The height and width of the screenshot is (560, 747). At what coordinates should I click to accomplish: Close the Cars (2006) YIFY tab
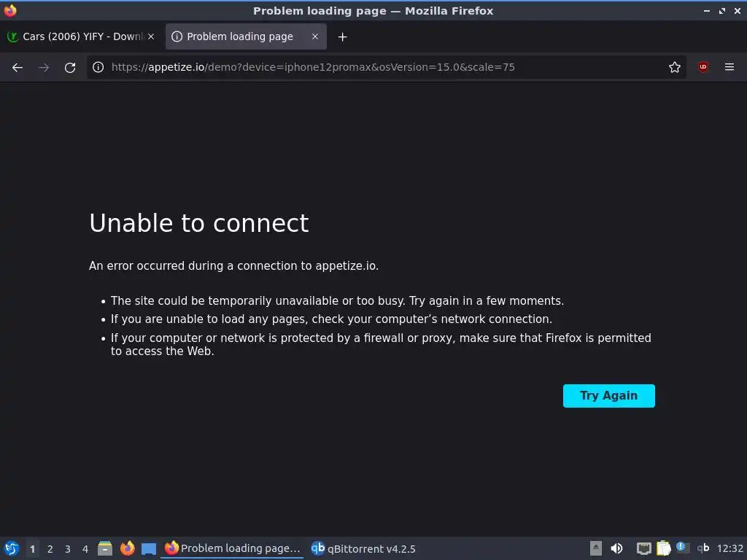(x=151, y=36)
